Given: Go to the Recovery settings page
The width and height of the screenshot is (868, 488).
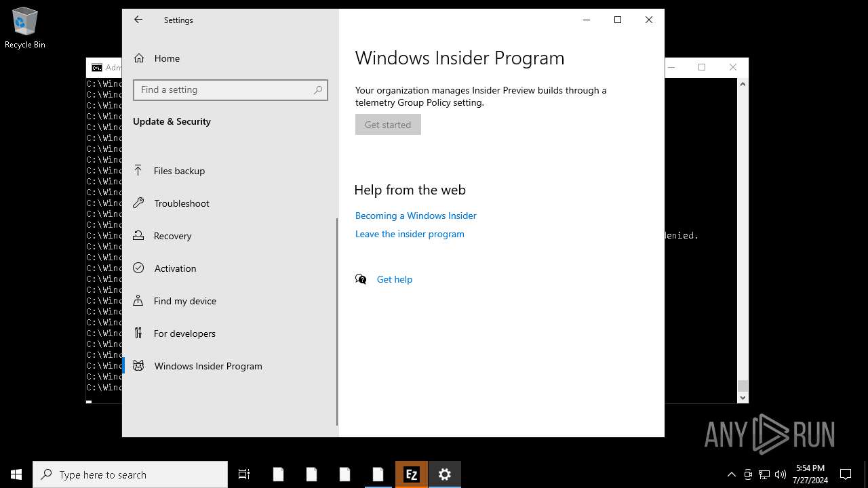Looking at the screenshot, I should (230, 236).
